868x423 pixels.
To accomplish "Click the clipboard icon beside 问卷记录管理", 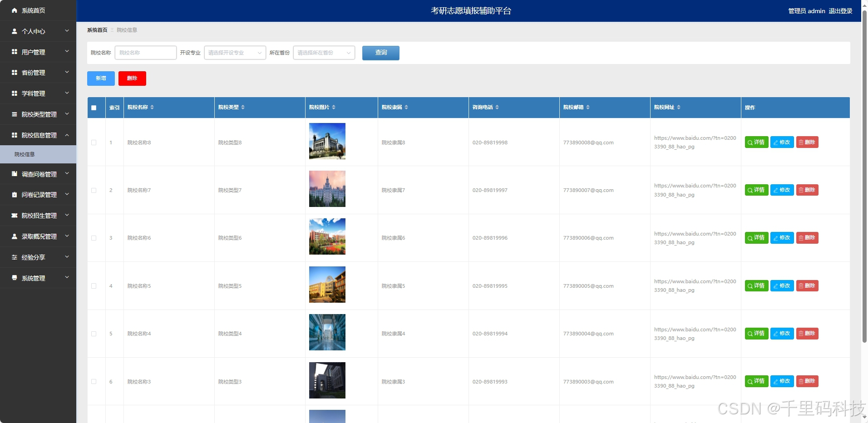I will point(15,195).
